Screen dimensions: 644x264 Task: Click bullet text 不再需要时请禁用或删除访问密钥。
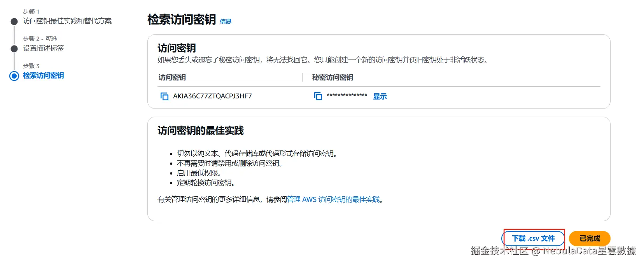(230, 163)
